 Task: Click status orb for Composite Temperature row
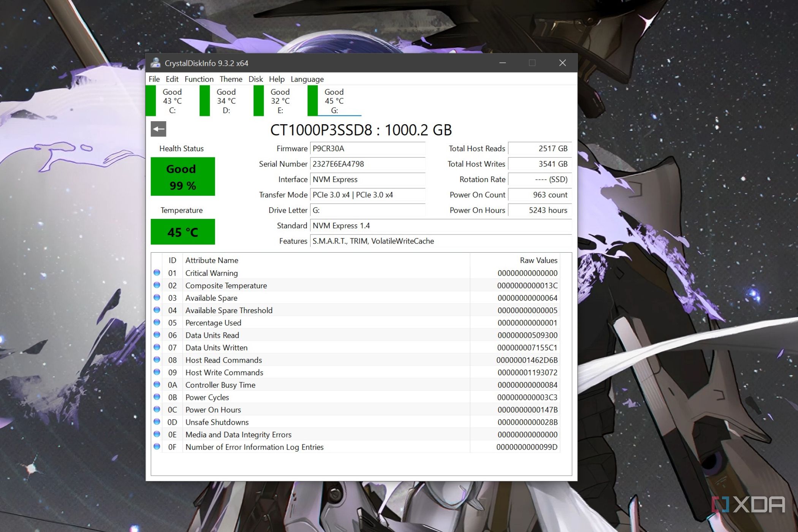(157, 285)
